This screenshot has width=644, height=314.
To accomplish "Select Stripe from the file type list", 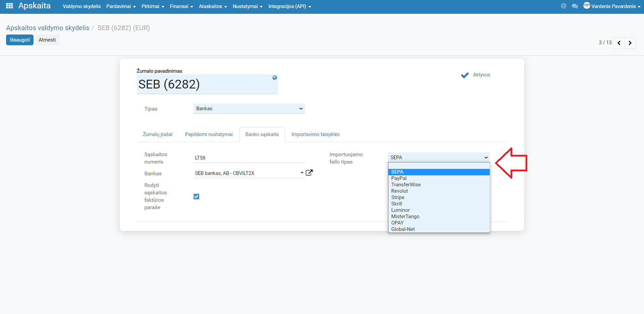I will [x=439, y=197].
